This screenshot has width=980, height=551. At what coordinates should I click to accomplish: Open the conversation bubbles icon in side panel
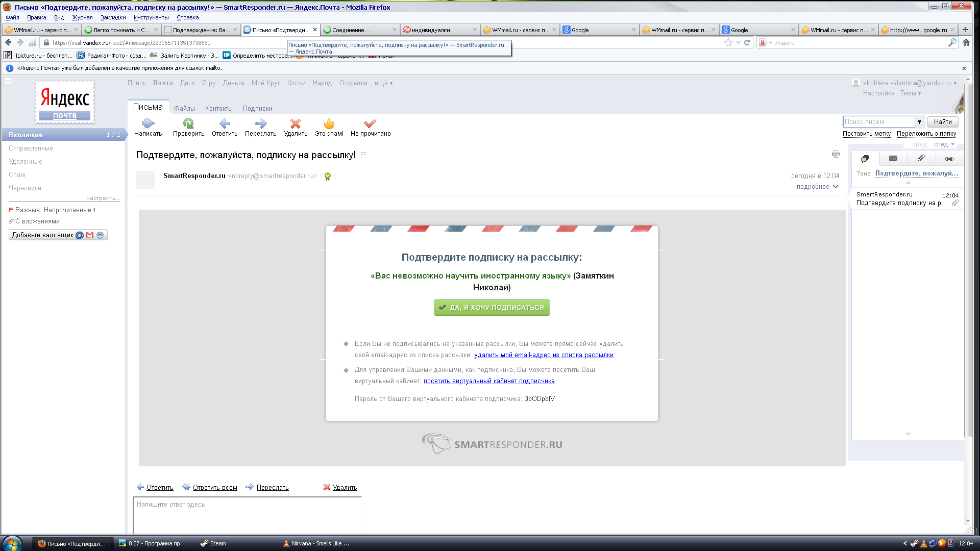point(865,159)
